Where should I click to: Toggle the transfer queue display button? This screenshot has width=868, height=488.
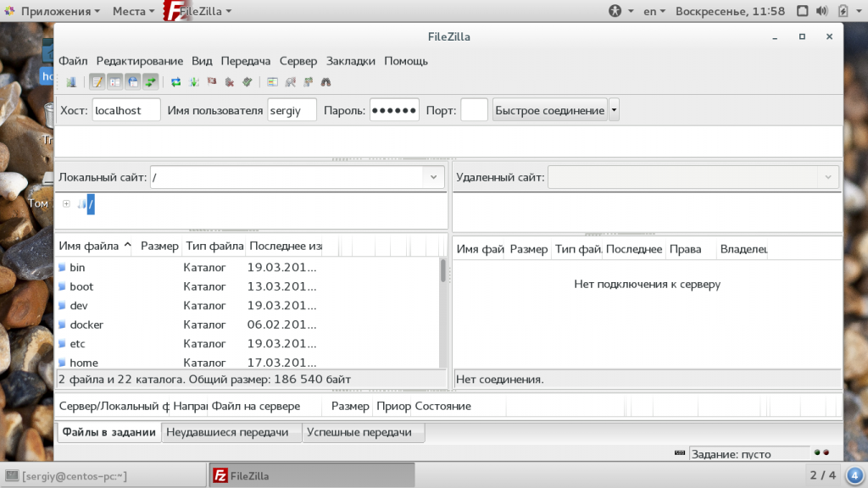[x=151, y=82]
